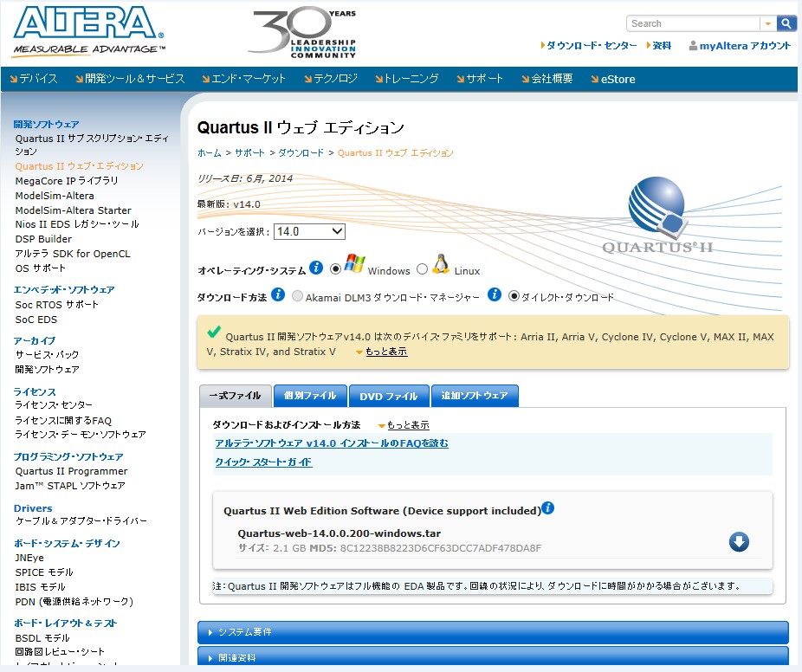Select the Windows radio button

pos(335,268)
